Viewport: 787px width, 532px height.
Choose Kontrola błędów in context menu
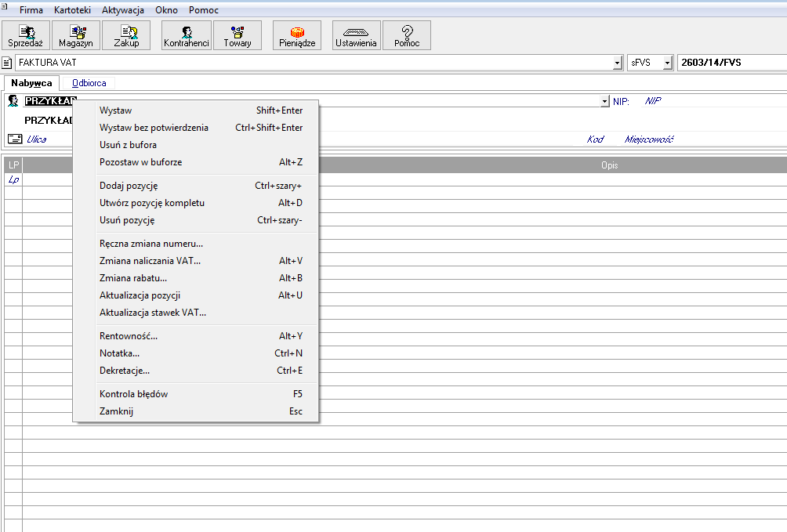coord(133,394)
